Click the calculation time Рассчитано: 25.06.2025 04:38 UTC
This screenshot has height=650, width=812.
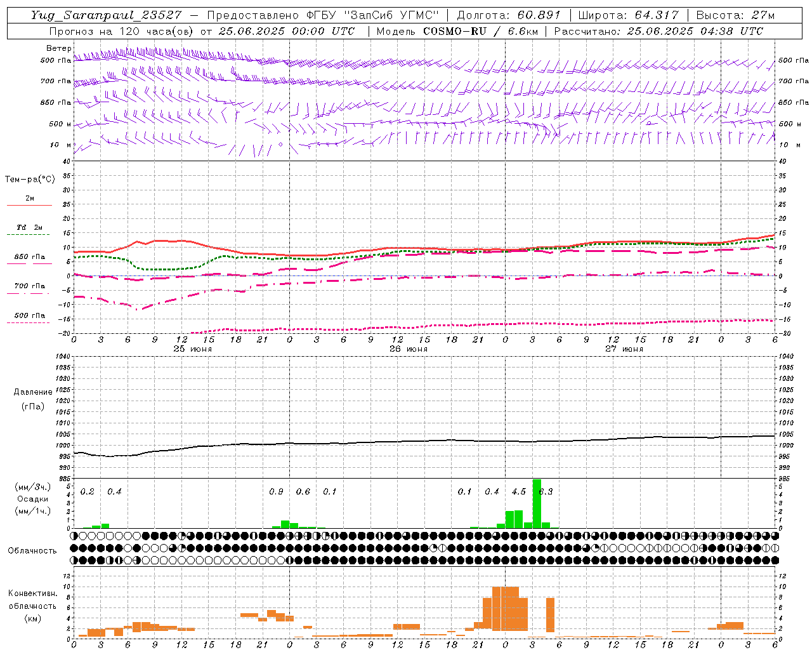[658, 31]
